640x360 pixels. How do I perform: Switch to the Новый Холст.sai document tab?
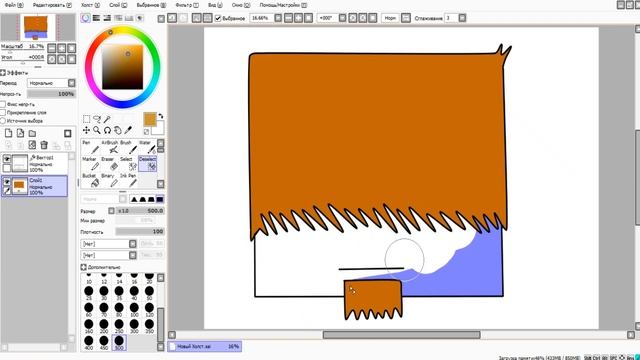tap(204, 346)
